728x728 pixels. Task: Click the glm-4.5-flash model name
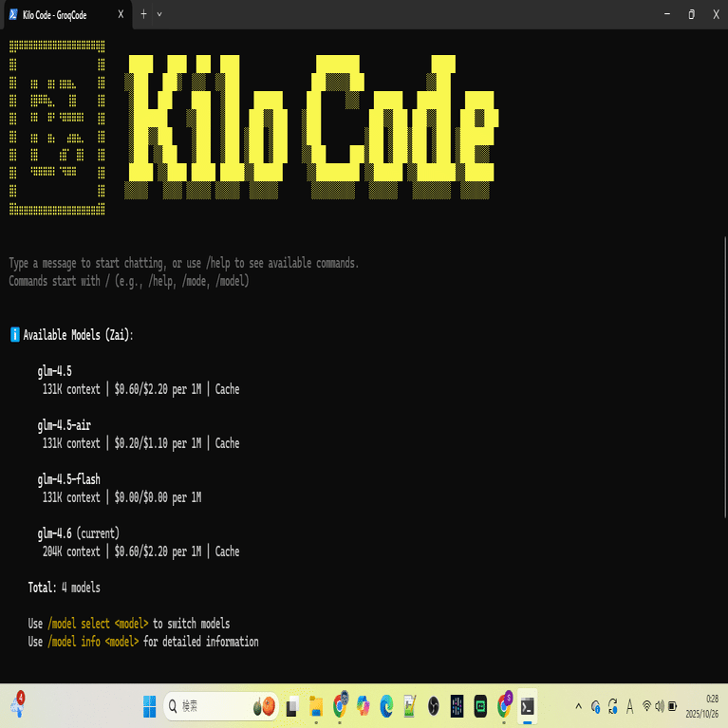[68, 479]
